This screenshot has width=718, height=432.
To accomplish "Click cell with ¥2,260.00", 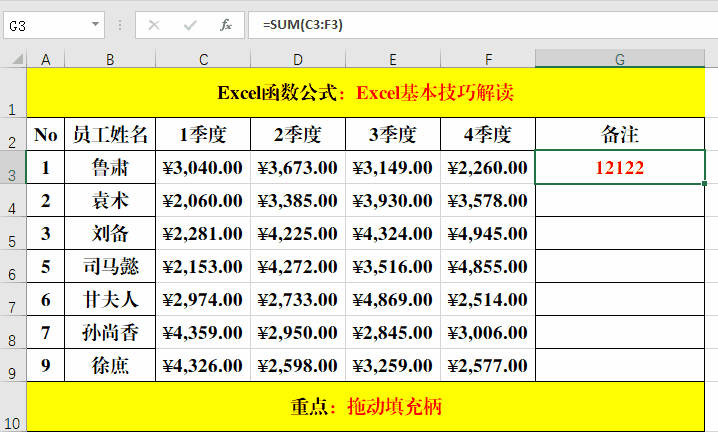I will [x=488, y=167].
